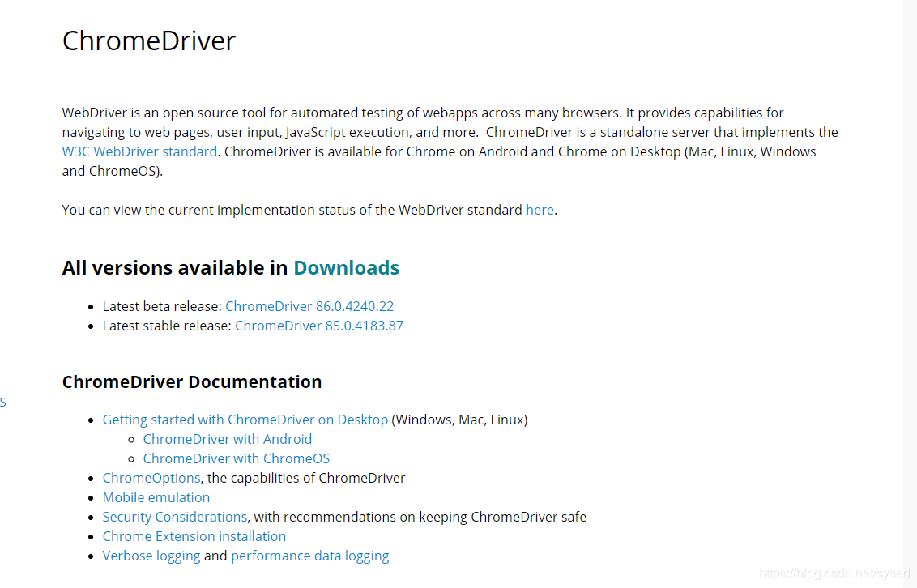
Task: Click 'All versions available in' heading text
Action: pyautogui.click(x=175, y=268)
